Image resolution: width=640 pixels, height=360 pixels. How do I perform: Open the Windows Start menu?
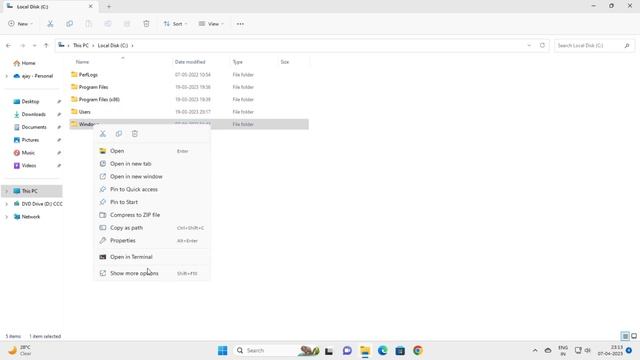[x=222, y=351]
